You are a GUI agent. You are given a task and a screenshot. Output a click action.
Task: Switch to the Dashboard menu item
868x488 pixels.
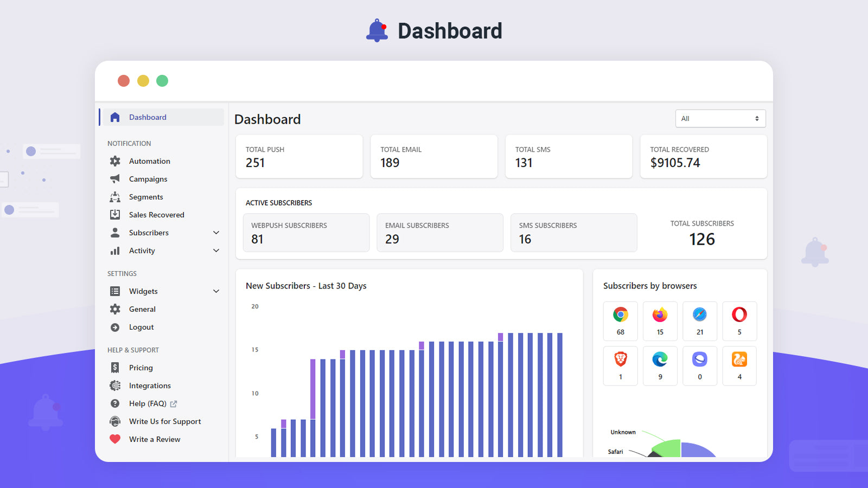click(x=148, y=117)
